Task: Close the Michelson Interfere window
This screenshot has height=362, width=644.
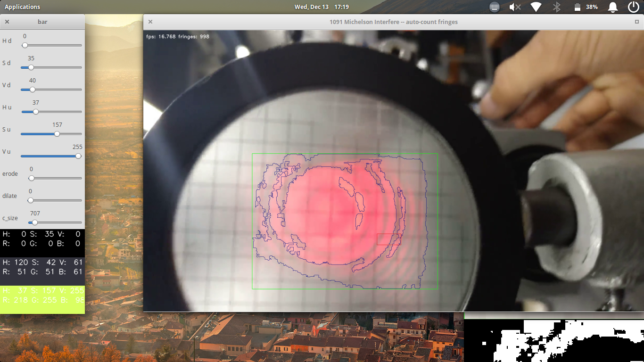Action: pyautogui.click(x=150, y=22)
